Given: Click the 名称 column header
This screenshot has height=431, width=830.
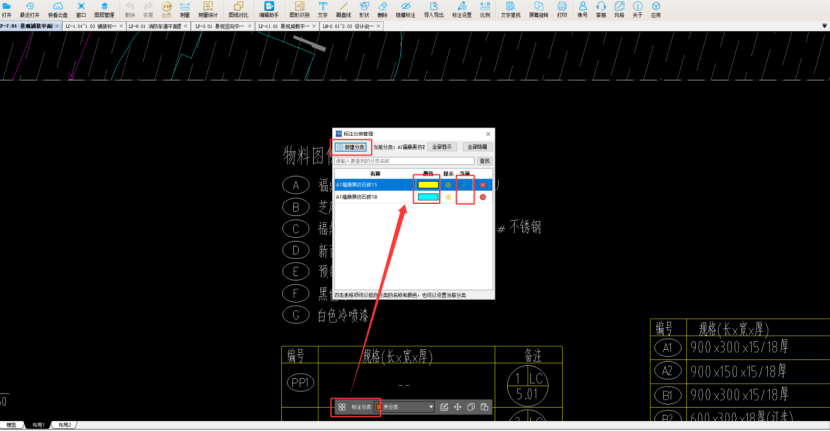Looking at the screenshot, I should [375, 174].
